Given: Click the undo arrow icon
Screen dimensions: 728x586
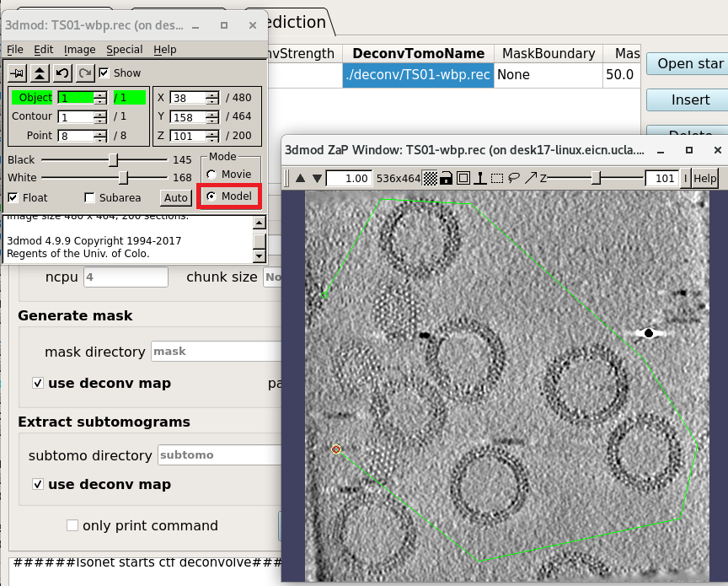Looking at the screenshot, I should pyautogui.click(x=62, y=73).
